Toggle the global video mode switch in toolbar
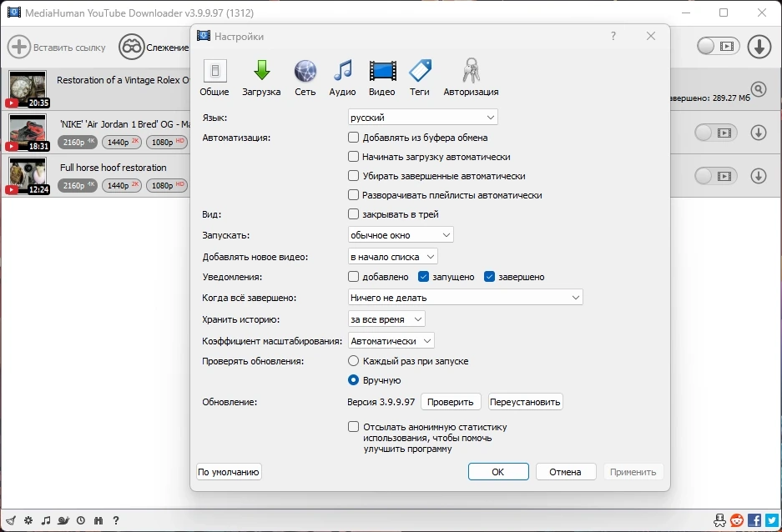Viewport: 782px width, 532px height. coord(719,47)
